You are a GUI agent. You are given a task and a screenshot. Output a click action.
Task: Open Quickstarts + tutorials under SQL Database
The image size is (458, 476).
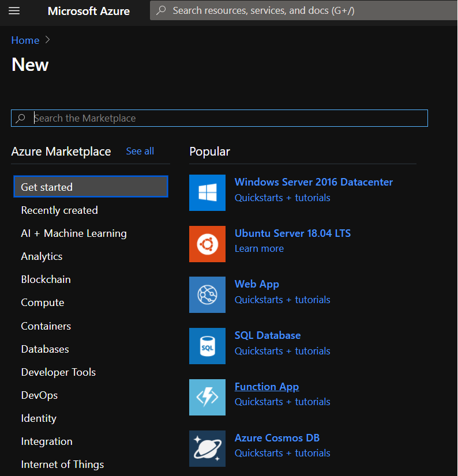click(x=282, y=351)
